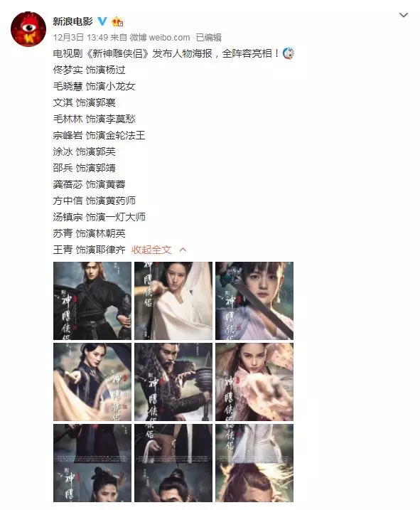Open the 新浪电影 account name link
Viewport: 420px width, 510px height.
click(72, 21)
